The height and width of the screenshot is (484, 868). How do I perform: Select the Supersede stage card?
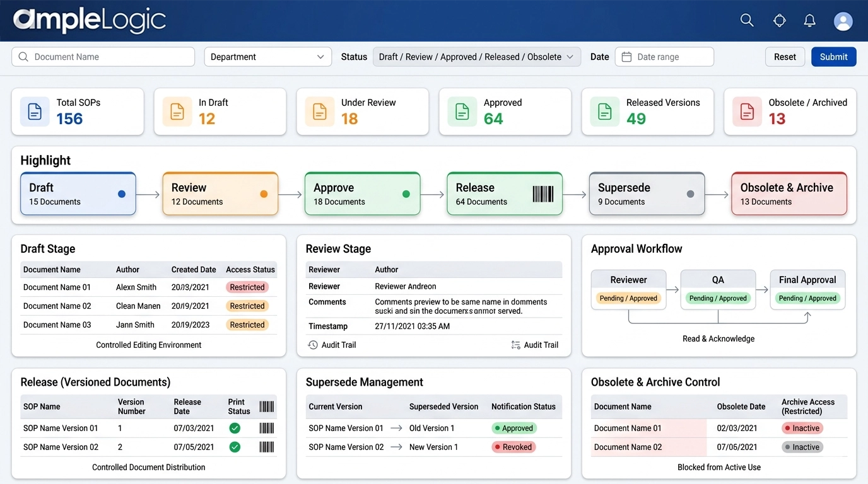coord(647,194)
